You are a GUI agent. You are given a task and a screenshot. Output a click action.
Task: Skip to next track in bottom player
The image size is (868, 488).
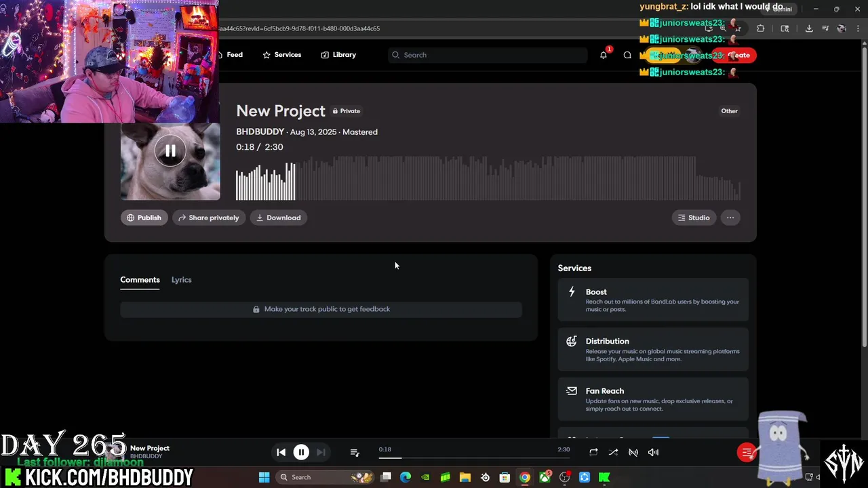click(x=321, y=452)
